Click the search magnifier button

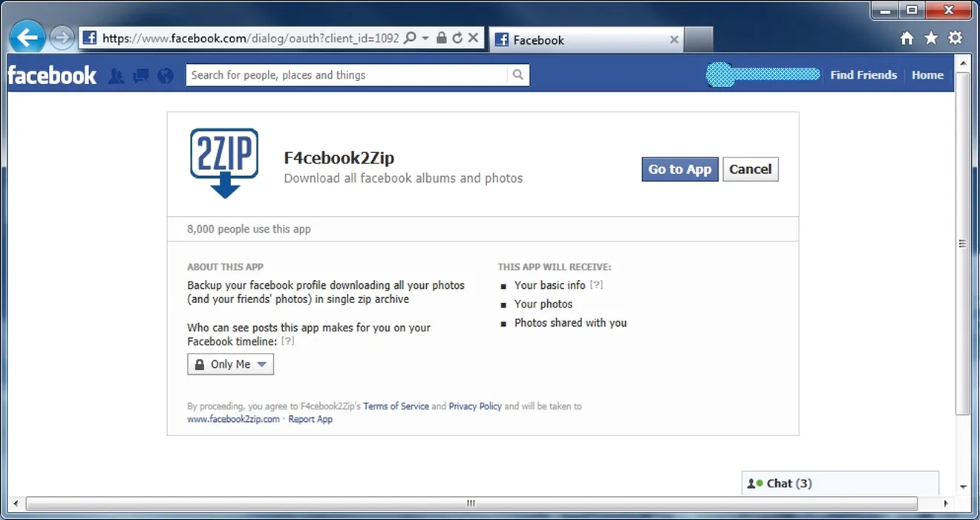click(518, 75)
